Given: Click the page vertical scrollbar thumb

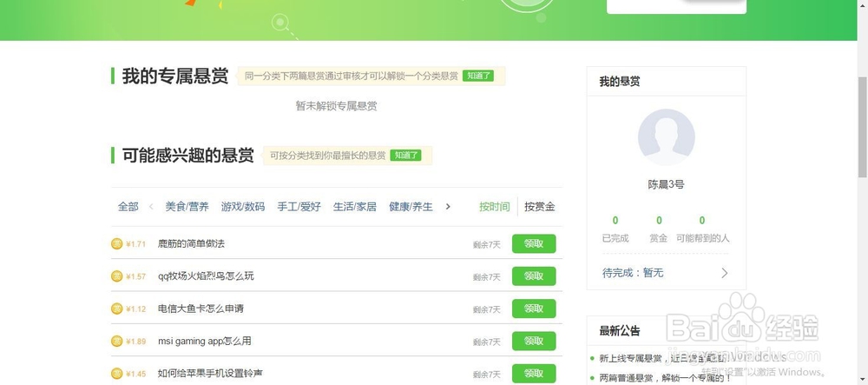Looking at the screenshot, I should (x=863, y=128).
